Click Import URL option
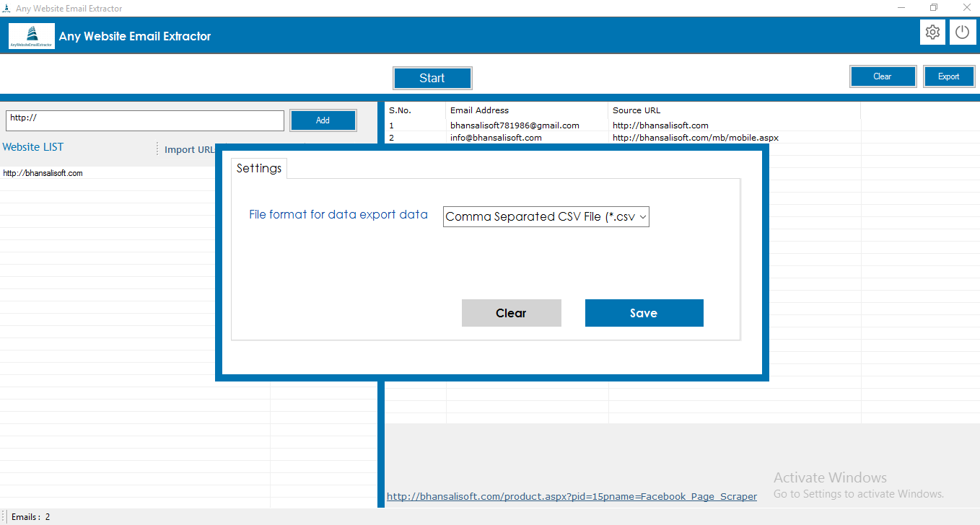Viewport: 980px width, 525px height. (189, 149)
